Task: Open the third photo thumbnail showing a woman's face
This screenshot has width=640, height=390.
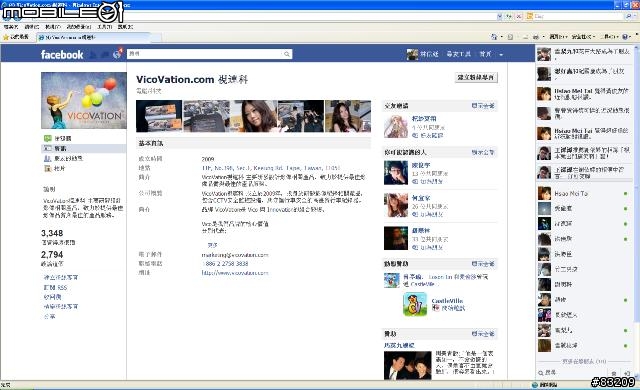Action: pyautogui.click(x=253, y=116)
